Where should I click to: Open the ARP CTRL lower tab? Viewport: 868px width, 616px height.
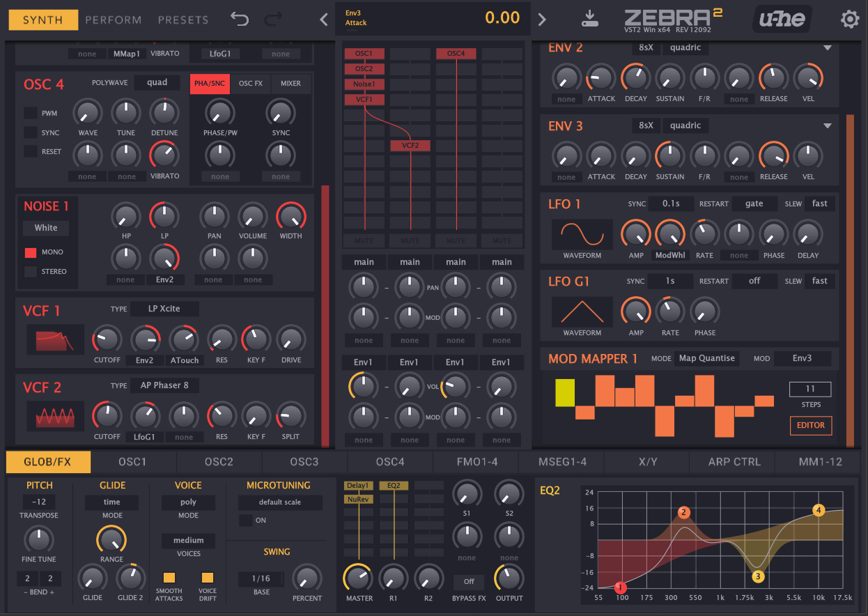(x=734, y=461)
